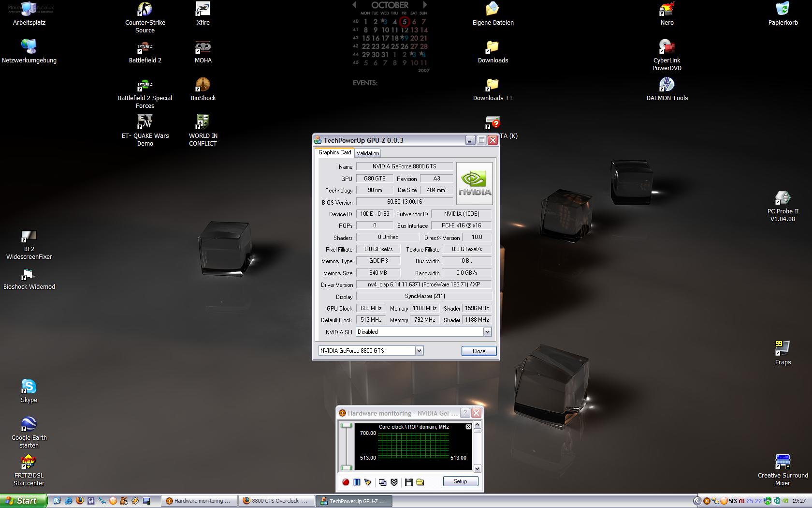Select the Battlefield 2 desktop icon
812x508 pixels.
[x=145, y=51]
